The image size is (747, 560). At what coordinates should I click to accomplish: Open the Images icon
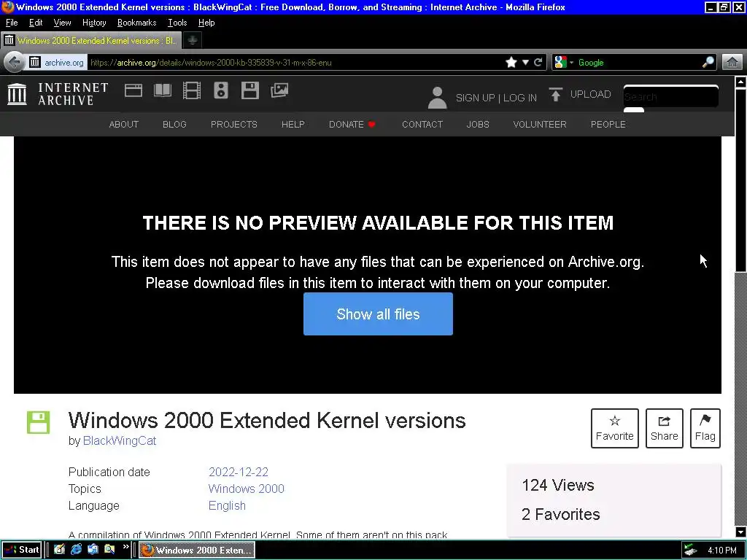coord(279,90)
